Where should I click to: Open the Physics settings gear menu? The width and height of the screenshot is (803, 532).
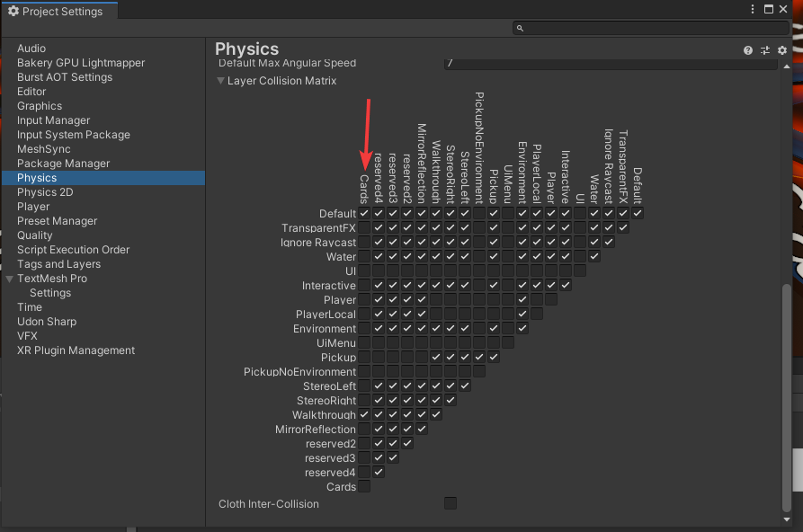[x=782, y=51]
